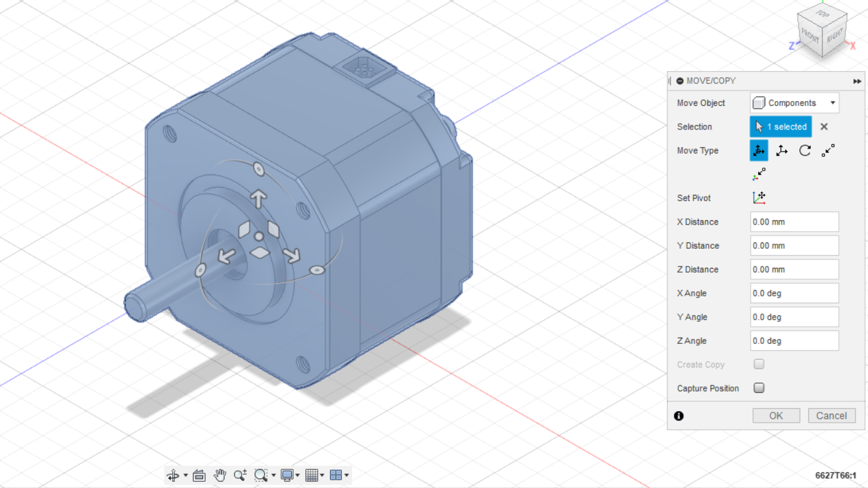Activate the Zoom magnifier tool

[x=240, y=475]
